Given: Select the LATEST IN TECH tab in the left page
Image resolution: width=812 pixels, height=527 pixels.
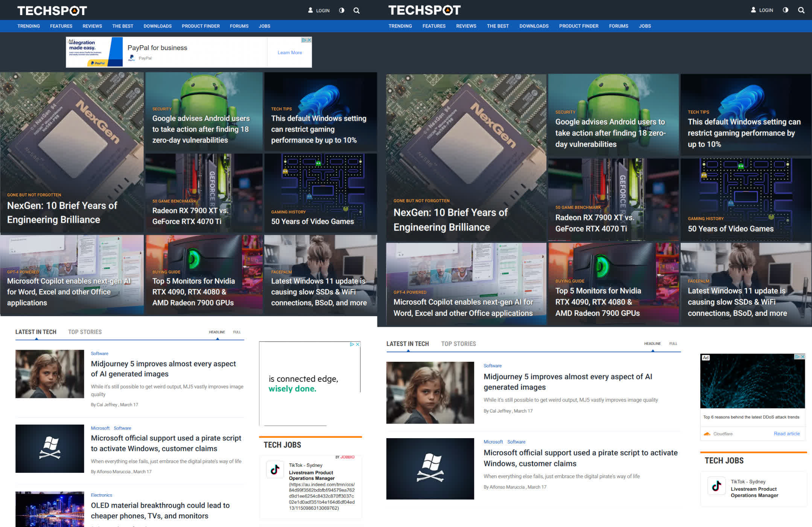Looking at the screenshot, I should pos(36,332).
